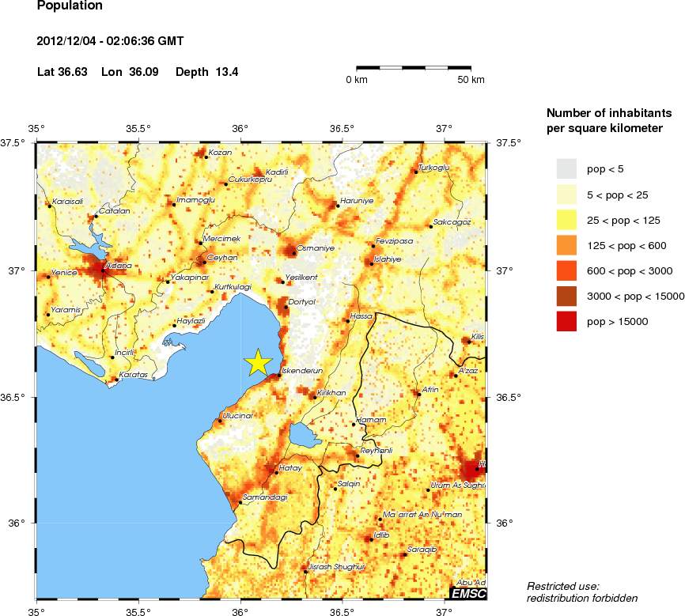
Task: Click the Yakapinar town label
Action: click(x=190, y=277)
